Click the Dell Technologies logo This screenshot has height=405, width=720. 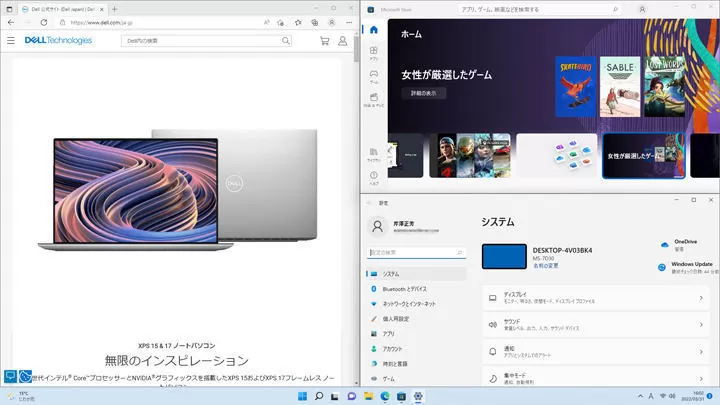pyautogui.click(x=58, y=40)
